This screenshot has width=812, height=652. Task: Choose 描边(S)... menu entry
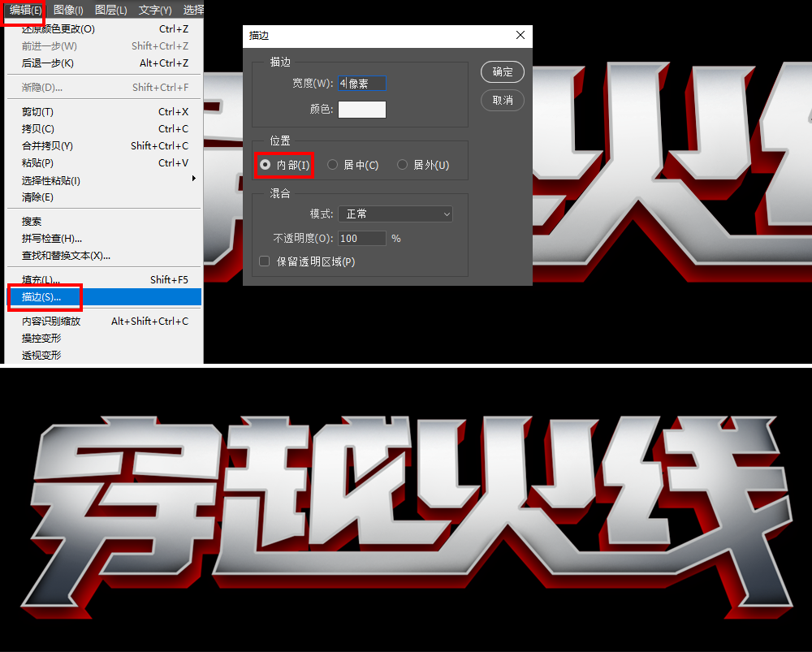(x=104, y=296)
